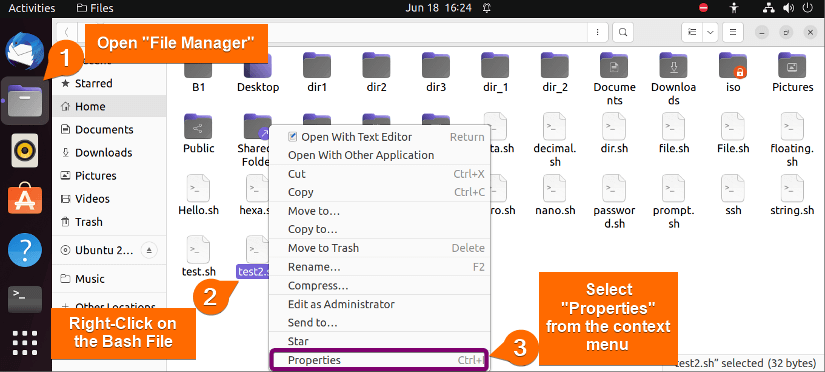Screen dimensions: 825x372
Task: Open Documents in sidebar
Action: (109, 129)
